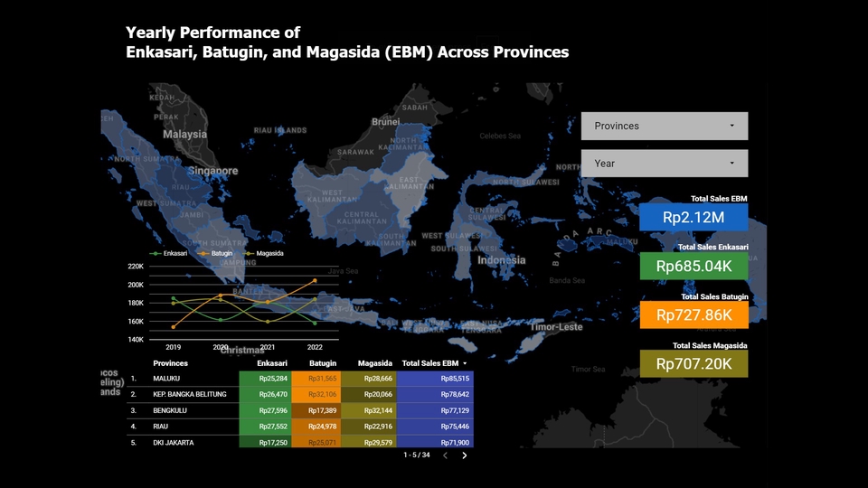The width and height of the screenshot is (868, 488).
Task: Click the Enkasari 2022 data point
Action: (x=315, y=324)
